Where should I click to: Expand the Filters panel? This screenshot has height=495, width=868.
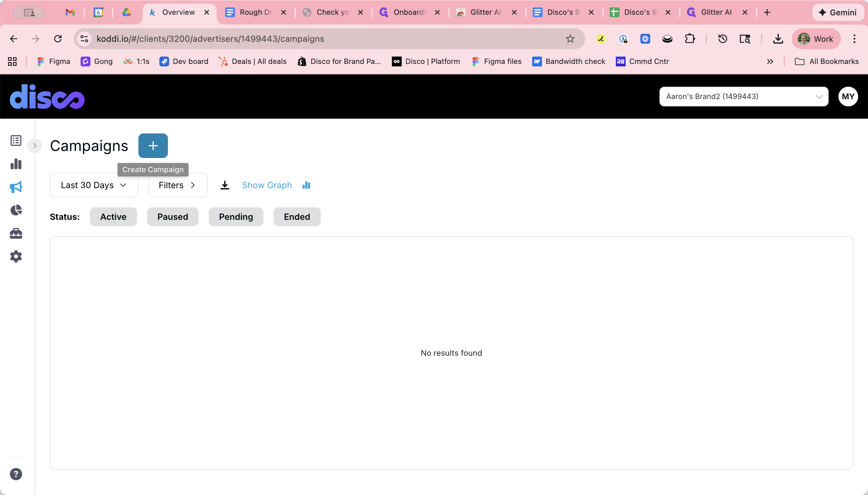(x=177, y=185)
